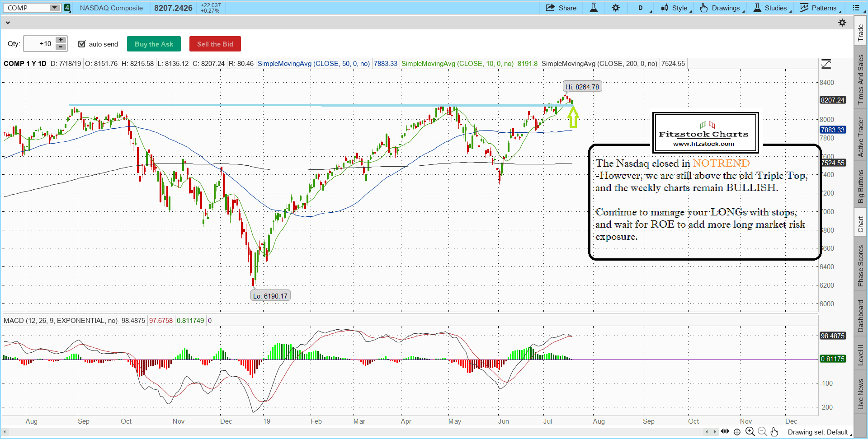
Task: Click the green number 4 color link badge
Action: 67,8
